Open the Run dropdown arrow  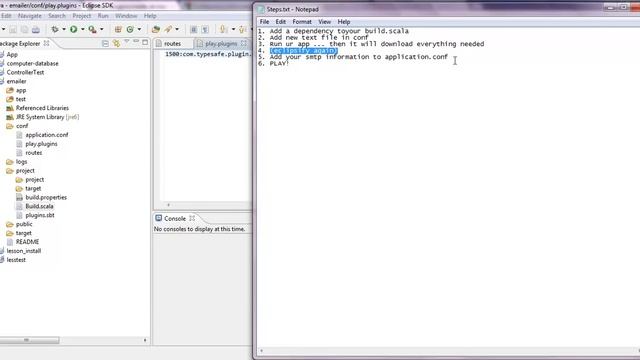click(82, 29)
